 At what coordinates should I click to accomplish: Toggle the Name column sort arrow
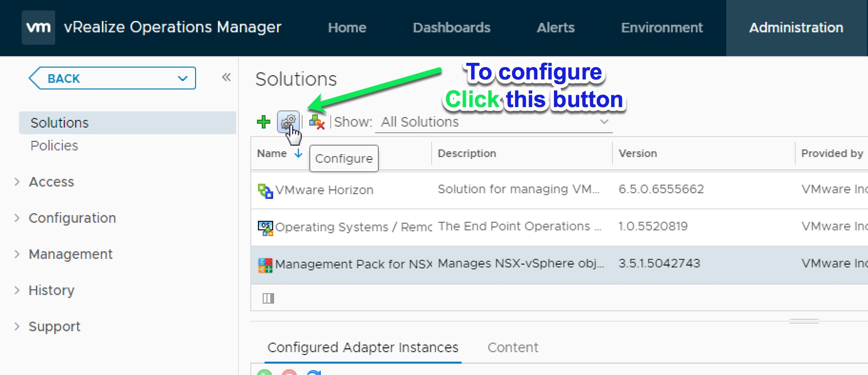point(298,153)
